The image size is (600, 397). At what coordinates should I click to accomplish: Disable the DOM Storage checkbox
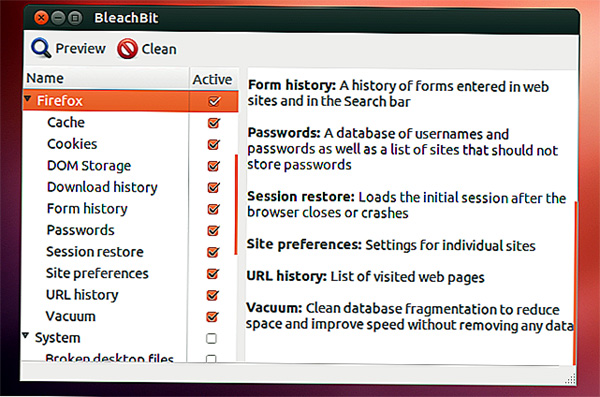click(213, 166)
